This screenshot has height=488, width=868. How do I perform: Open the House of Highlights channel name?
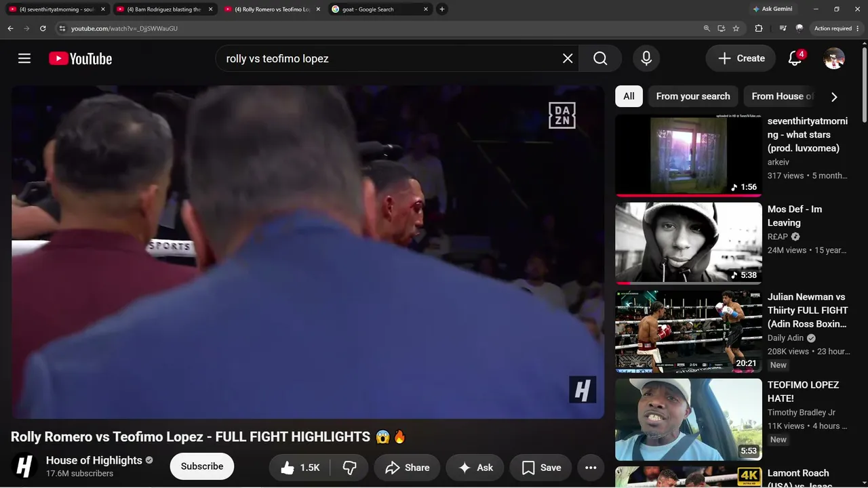(x=94, y=460)
